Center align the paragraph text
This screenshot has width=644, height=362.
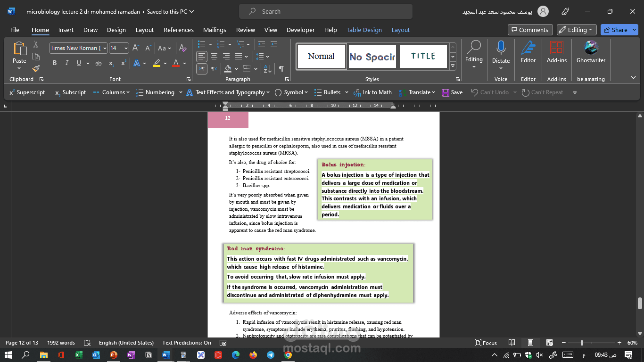pos(214,57)
